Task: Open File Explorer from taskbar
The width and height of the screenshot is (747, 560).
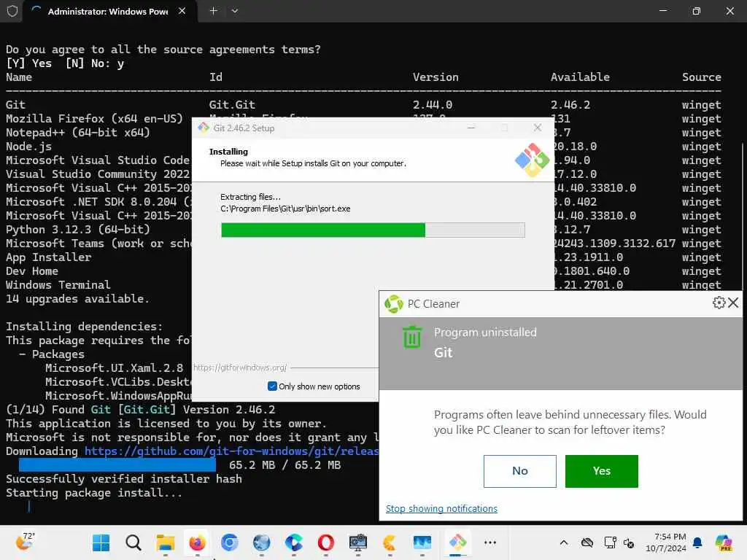Action: (x=166, y=542)
